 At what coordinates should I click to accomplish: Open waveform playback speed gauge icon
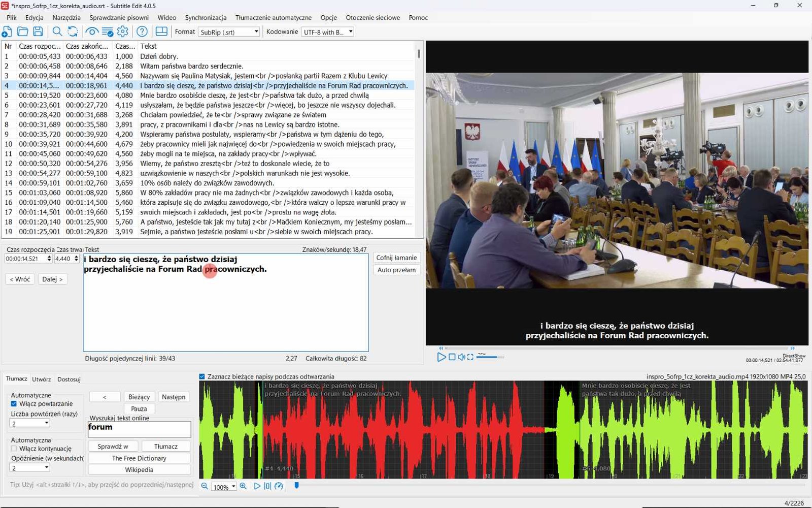pyautogui.click(x=279, y=486)
